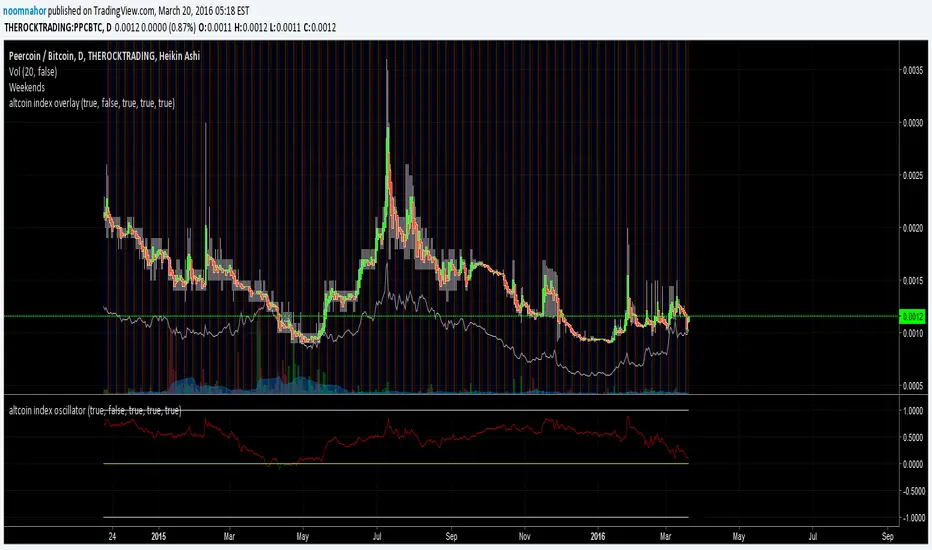Open the noomnahor author profile link
The image size is (932, 550).
click(x=24, y=9)
